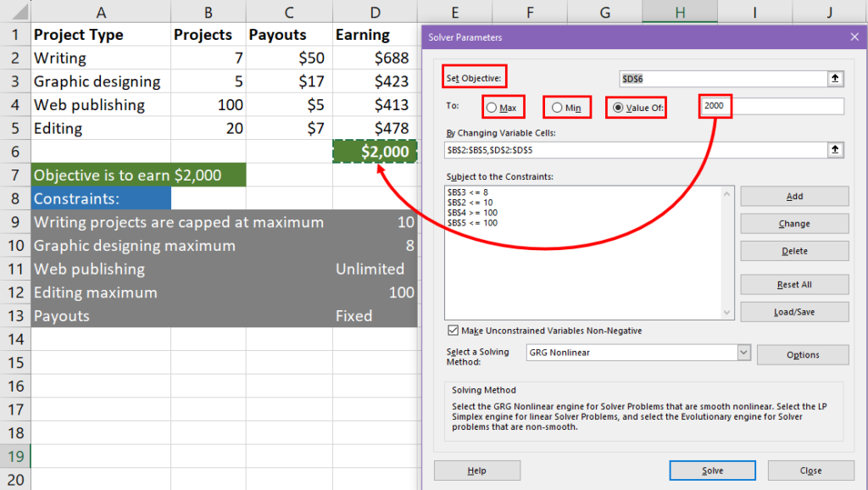Click the Add constraint button
Screen dimensions: 868x490
coord(794,196)
